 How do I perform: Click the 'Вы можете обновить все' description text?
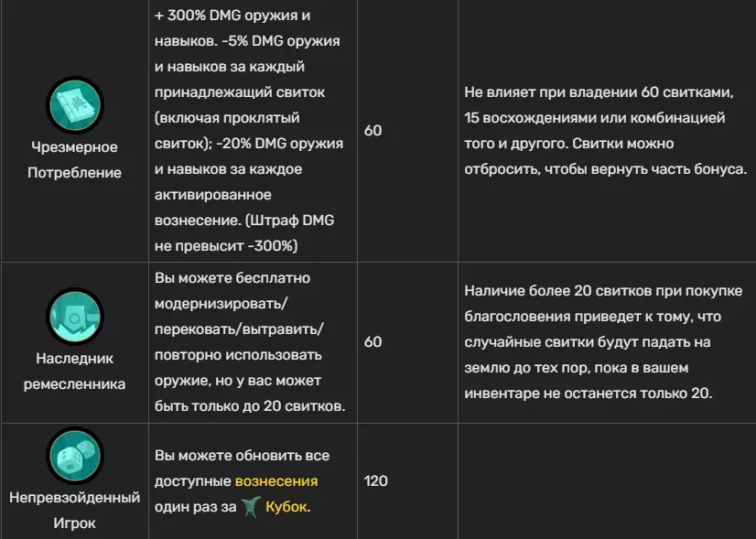(242, 456)
